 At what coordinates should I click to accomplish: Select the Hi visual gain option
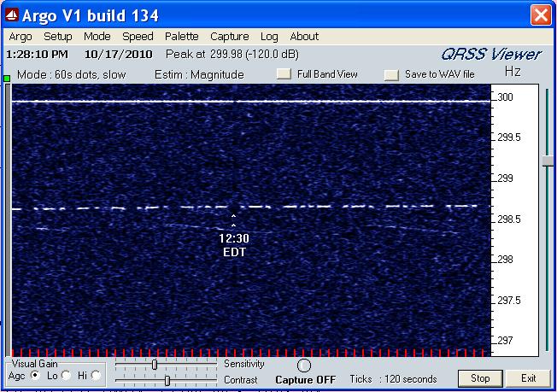(96, 375)
